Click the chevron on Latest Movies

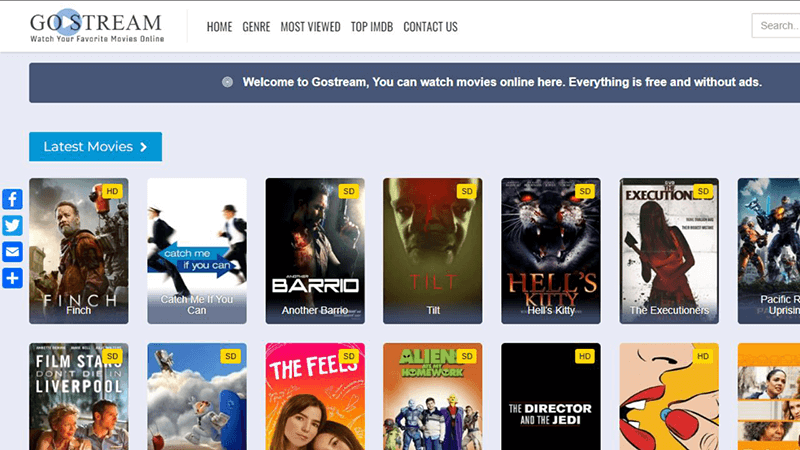coord(144,147)
